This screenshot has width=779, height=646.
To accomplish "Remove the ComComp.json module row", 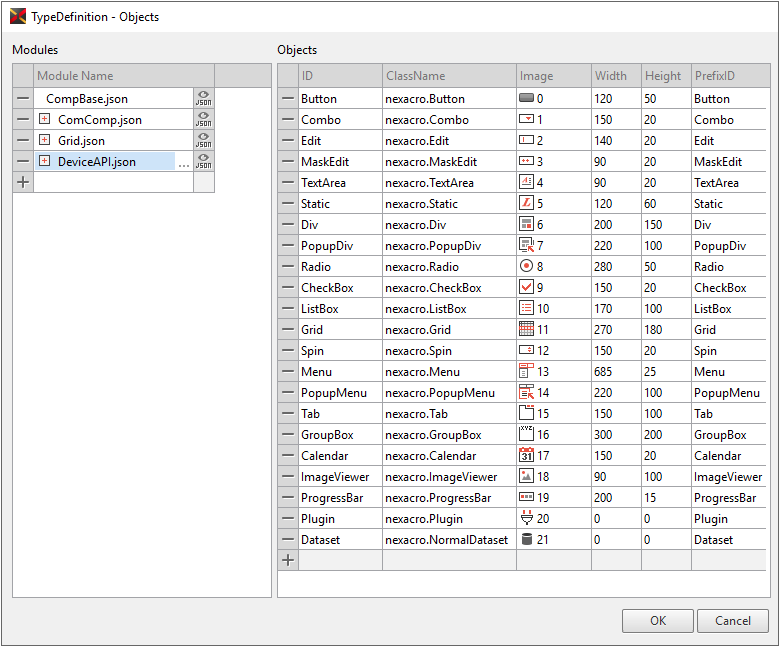I will point(23,119).
